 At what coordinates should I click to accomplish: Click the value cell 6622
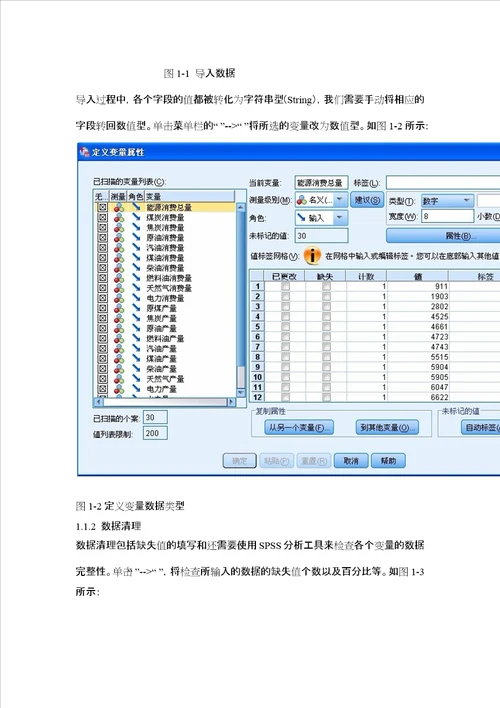418,397
